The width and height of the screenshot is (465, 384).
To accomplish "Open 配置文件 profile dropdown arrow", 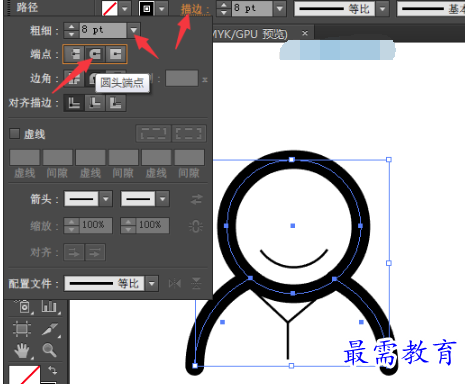I will pyautogui.click(x=152, y=284).
